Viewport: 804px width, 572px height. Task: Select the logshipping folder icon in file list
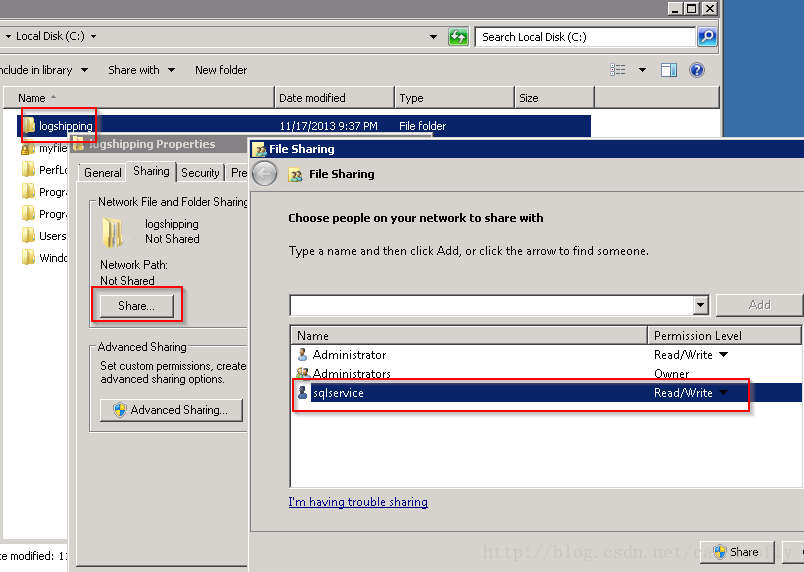tap(29, 125)
